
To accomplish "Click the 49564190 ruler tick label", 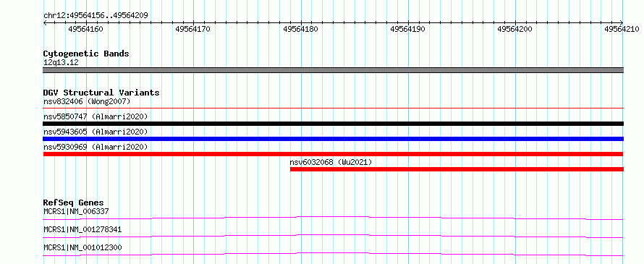I will tap(408, 29).
